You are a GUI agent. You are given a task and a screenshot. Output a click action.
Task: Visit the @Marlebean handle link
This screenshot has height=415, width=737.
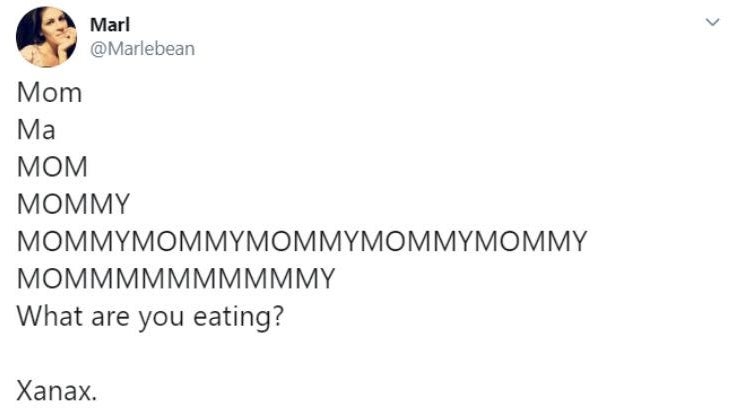tap(142, 49)
